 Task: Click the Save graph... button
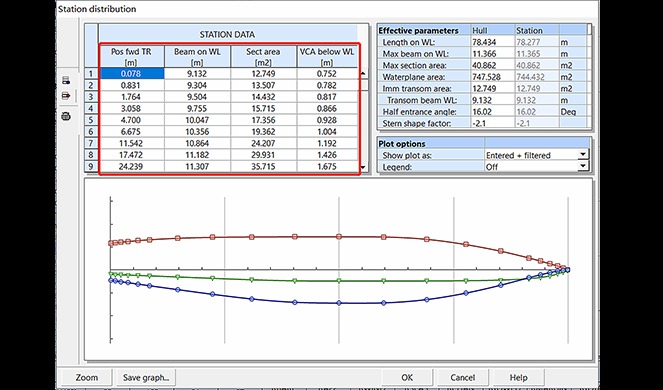coord(146,377)
